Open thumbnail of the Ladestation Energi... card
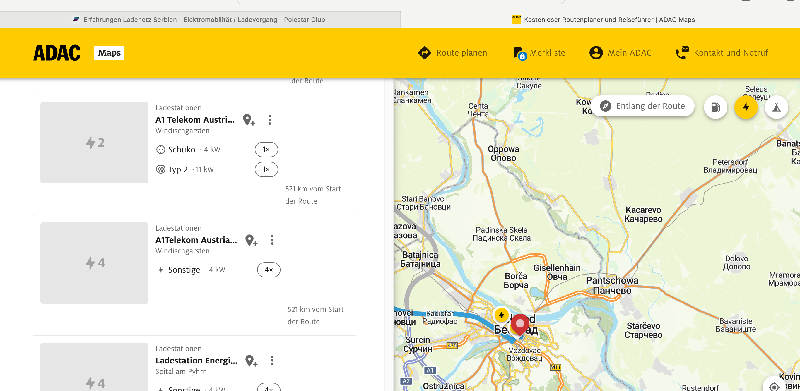Viewport: 800px width, 391px height. 94,367
